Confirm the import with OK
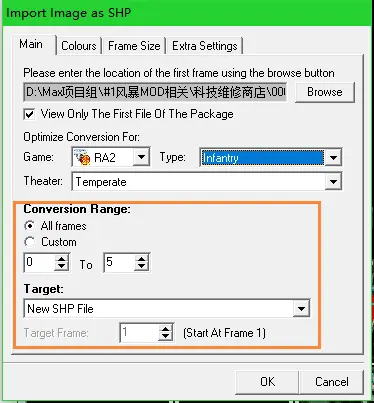This screenshot has height=403, width=374. coord(268,382)
